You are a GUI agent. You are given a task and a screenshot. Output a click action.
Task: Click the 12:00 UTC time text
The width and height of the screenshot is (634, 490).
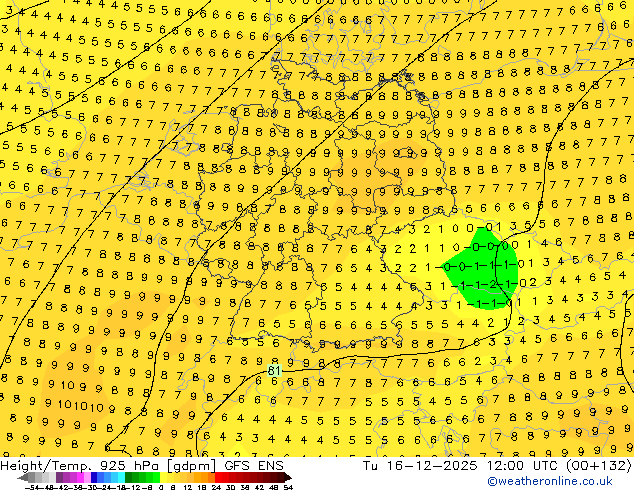click(525, 465)
